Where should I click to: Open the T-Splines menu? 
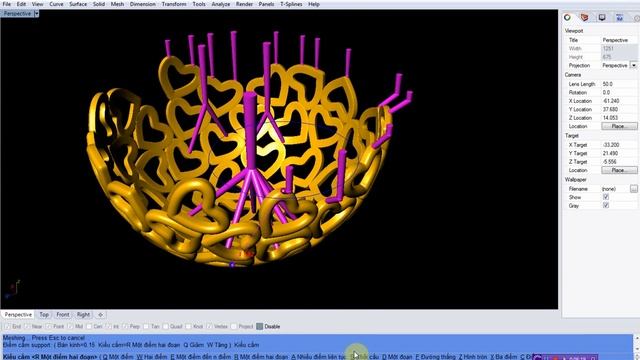click(x=291, y=4)
